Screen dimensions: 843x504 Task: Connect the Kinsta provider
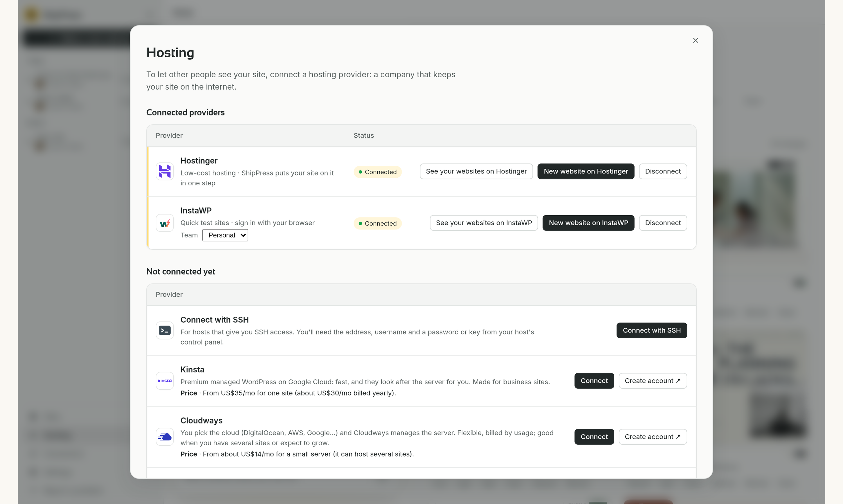pyautogui.click(x=594, y=381)
